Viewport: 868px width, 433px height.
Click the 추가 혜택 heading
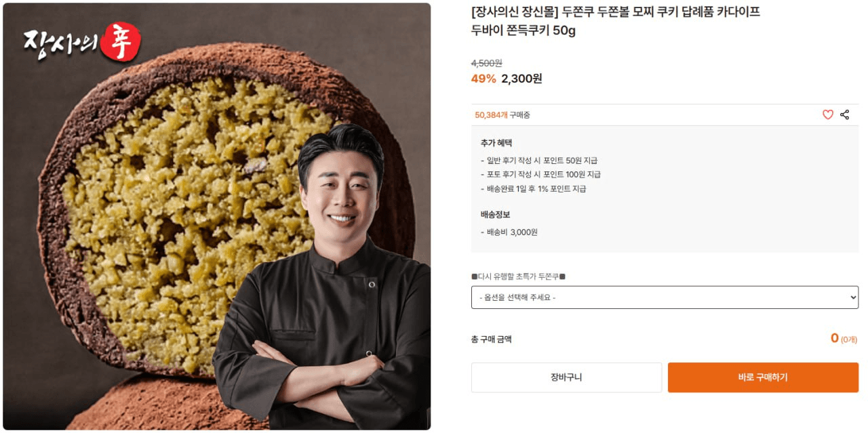[496, 143]
